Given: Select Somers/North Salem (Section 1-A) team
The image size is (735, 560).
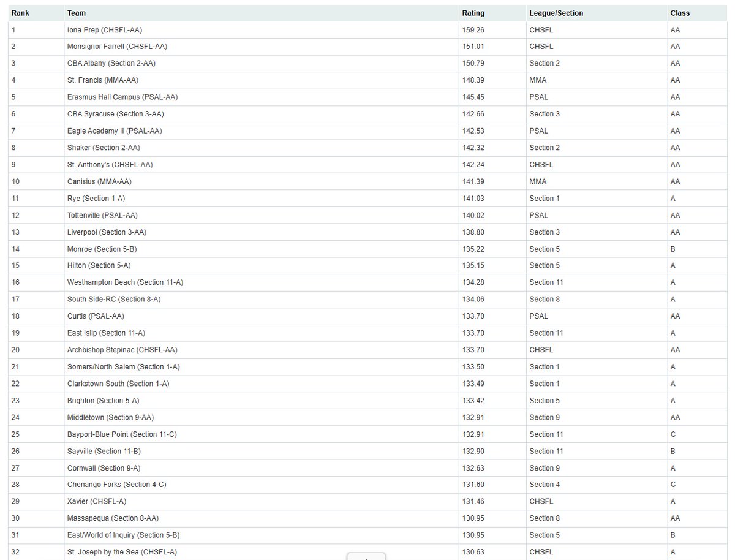Looking at the screenshot, I should [x=124, y=366].
